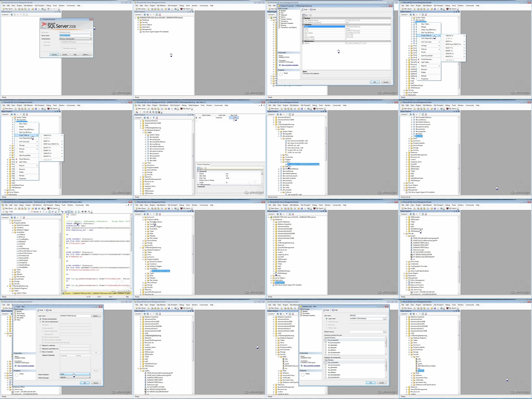This screenshot has width=532, height=399.
Task: Select PK_employee clustered index node
Action: (303, 164)
